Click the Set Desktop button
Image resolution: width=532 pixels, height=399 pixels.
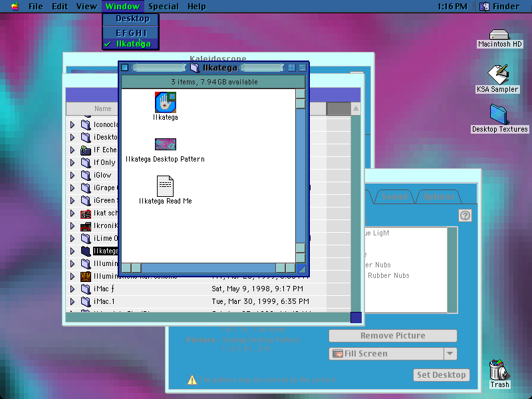point(442,375)
